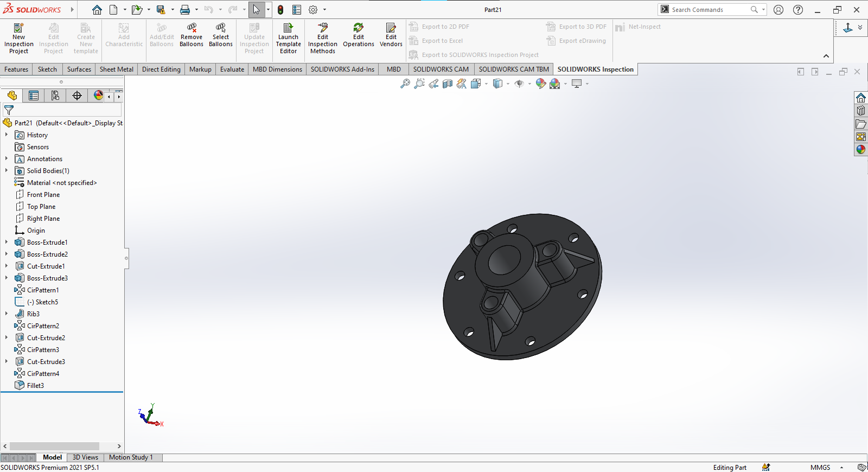Open View Orientation dropdown arrow
The height and width of the screenshot is (472, 868).
[x=487, y=84]
